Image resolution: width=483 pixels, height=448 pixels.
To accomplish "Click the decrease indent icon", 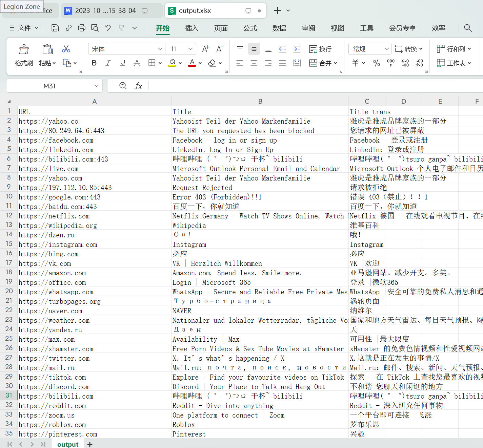I will click(x=282, y=49).
